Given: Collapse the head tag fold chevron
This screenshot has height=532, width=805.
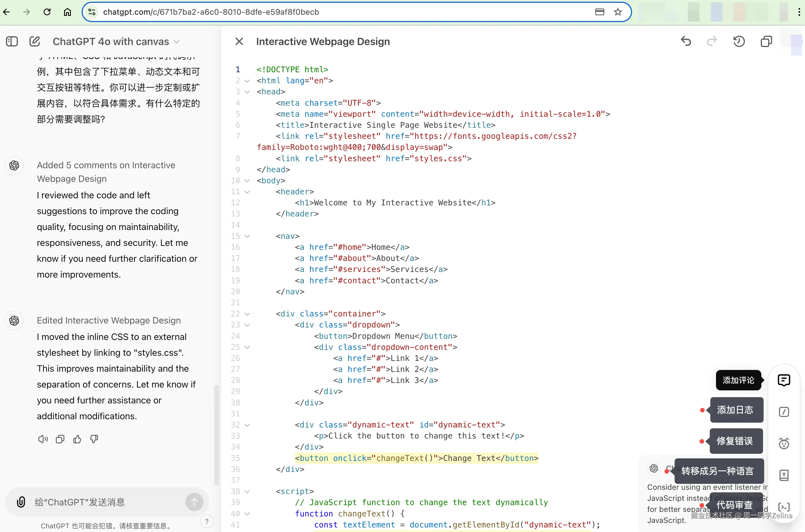Looking at the screenshot, I should pyautogui.click(x=247, y=92).
